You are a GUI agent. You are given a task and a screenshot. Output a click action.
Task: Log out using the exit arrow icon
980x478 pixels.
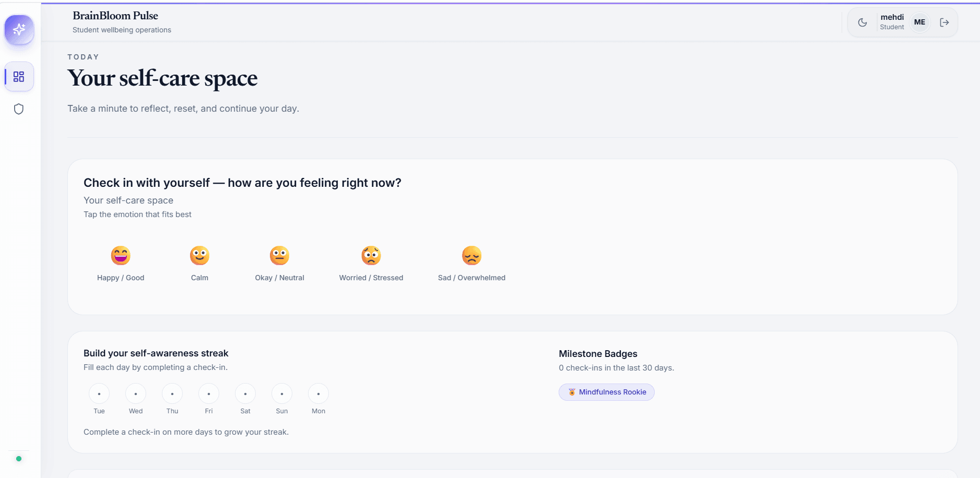click(x=944, y=22)
